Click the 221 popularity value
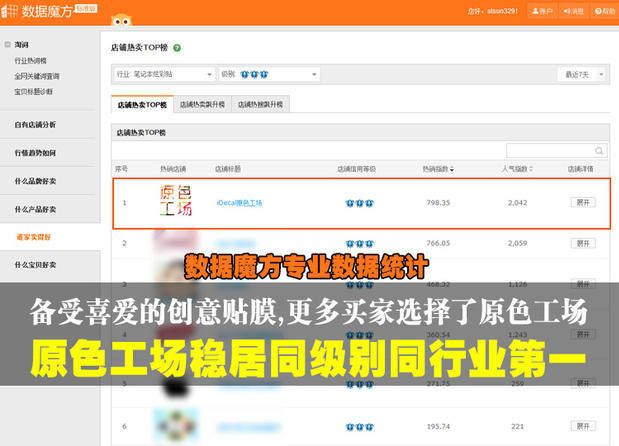Viewport: 619px width, 446px height. [x=517, y=426]
